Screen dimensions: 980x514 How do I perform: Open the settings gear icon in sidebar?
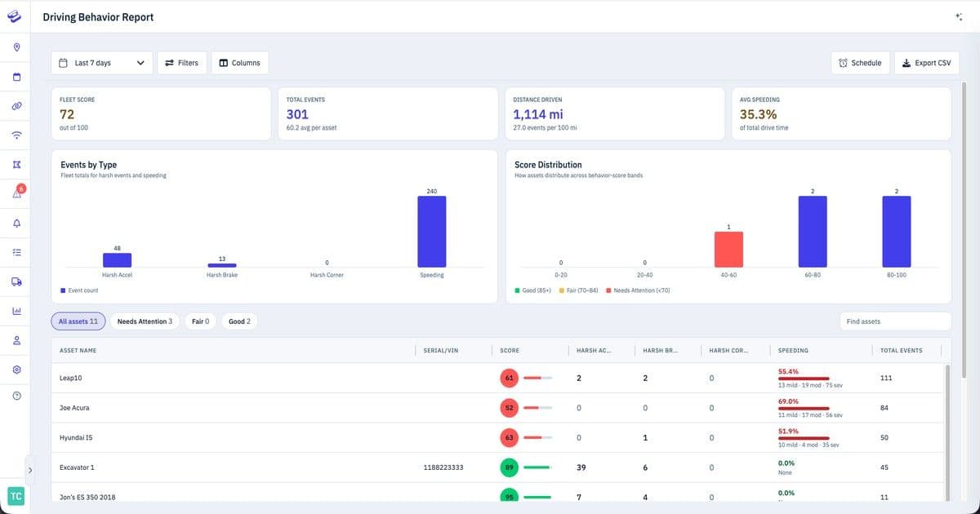(16, 370)
